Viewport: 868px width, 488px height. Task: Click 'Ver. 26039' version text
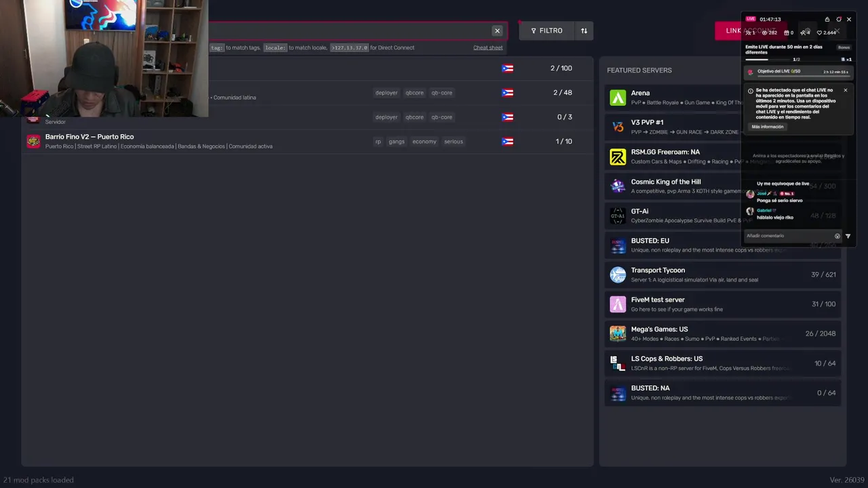847,480
